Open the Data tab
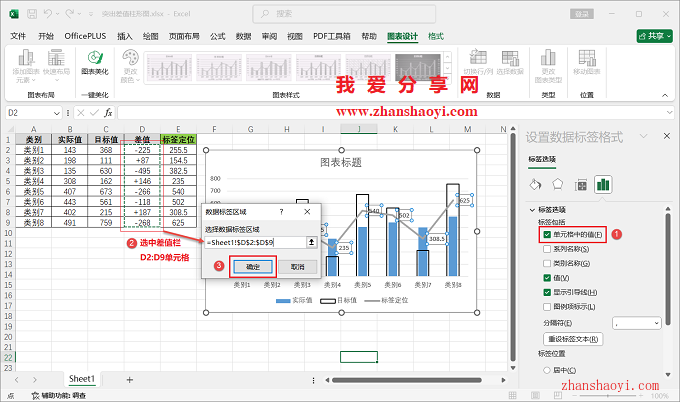The height and width of the screenshot is (402, 680). 244,36
